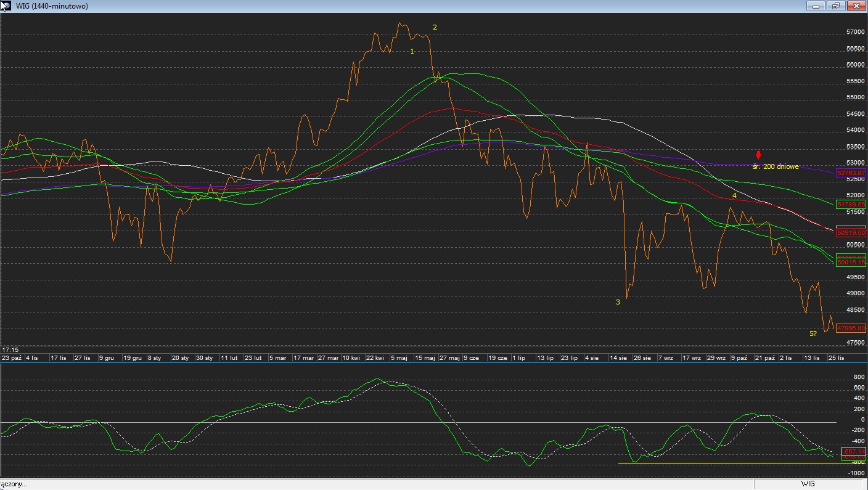Click the '14 sie' date on time axis

pyautogui.click(x=618, y=357)
